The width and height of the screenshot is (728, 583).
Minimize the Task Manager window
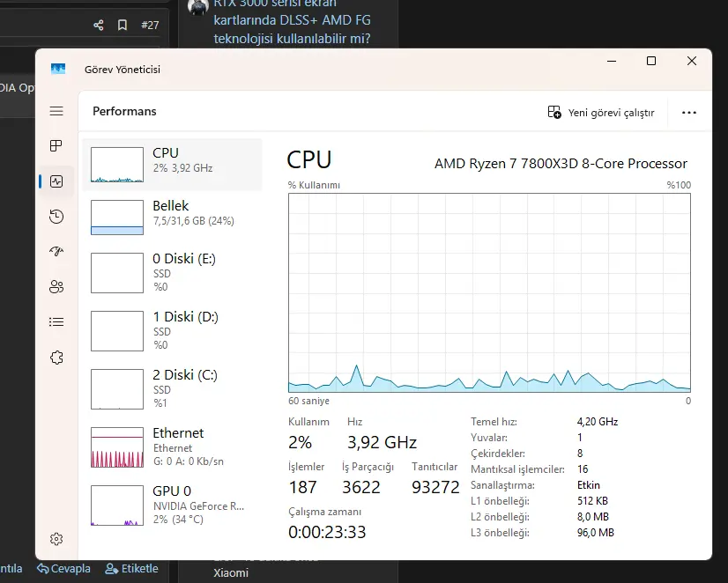click(x=612, y=61)
